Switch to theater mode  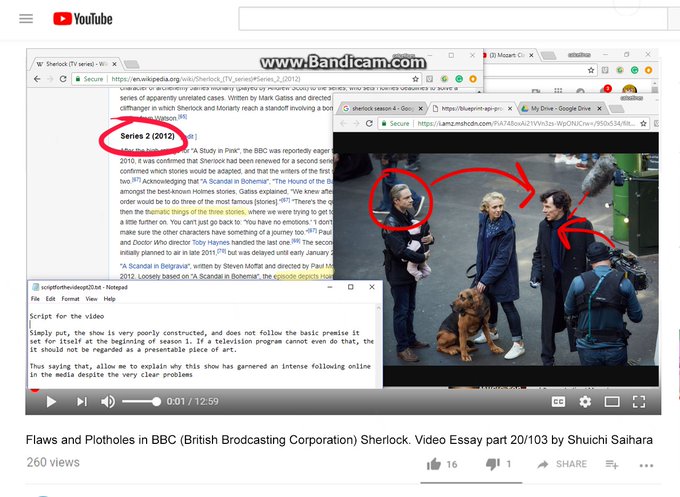pyautogui.click(x=612, y=402)
